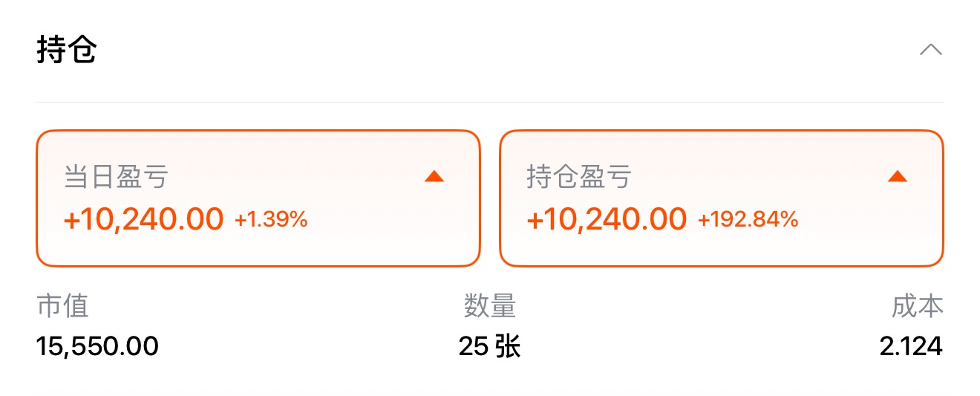
Task: Click the 数量 label
Action: 490,306
